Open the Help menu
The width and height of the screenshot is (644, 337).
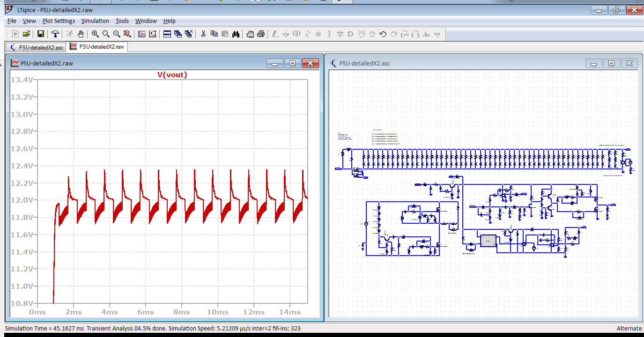[x=170, y=21]
